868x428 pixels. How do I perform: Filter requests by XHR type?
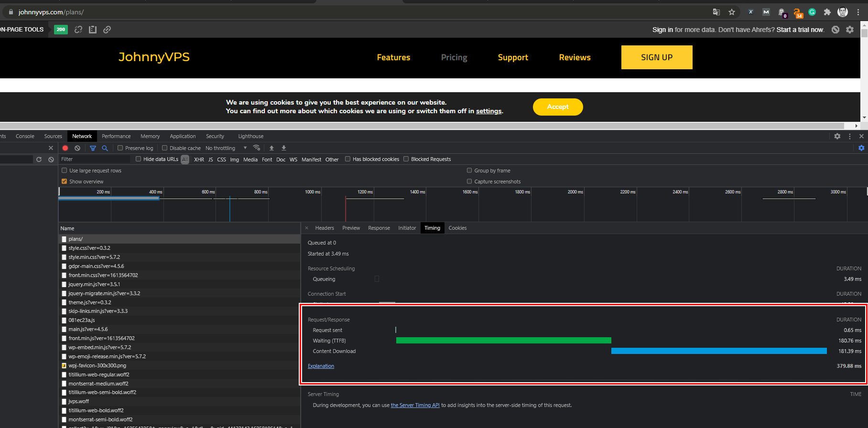point(199,160)
